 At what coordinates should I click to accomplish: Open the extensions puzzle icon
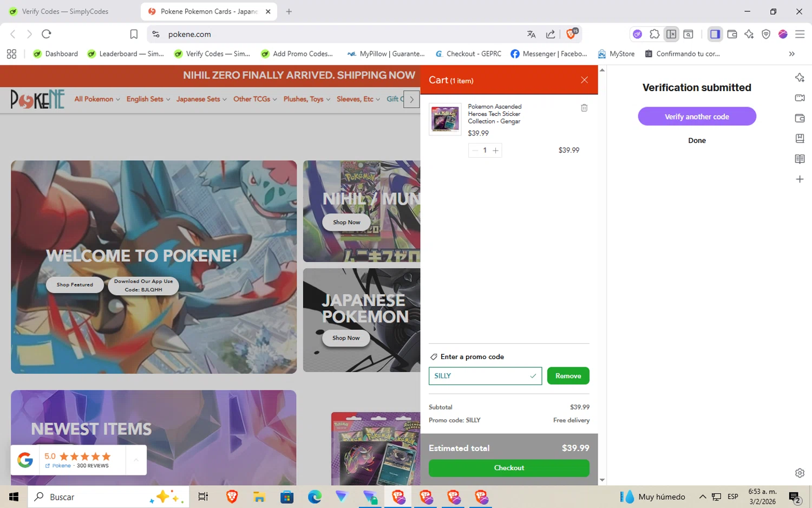(654, 34)
